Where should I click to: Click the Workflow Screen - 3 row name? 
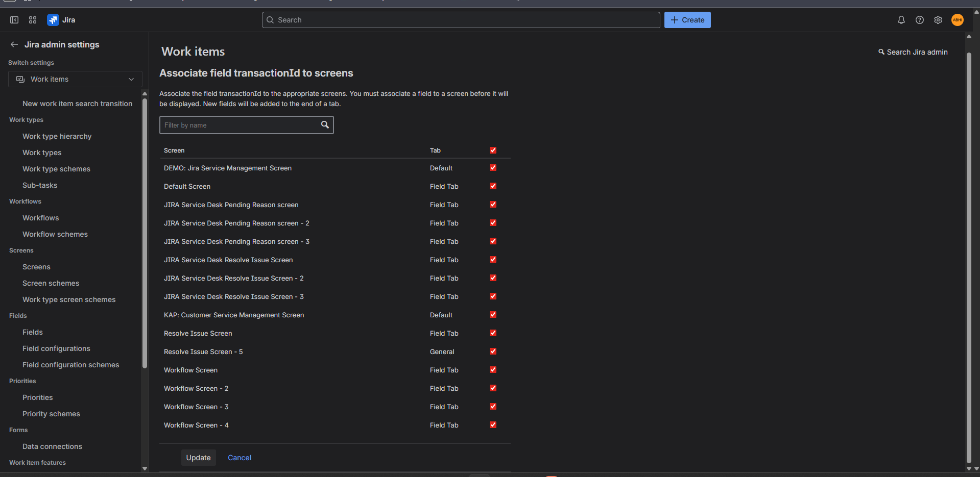pyautogui.click(x=196, y=407)
